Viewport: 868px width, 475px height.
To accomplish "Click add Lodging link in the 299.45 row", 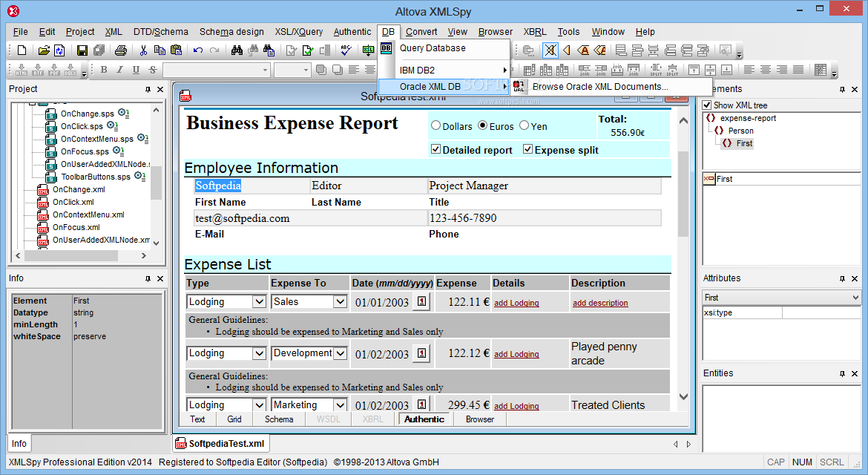I will click(516, 406).
